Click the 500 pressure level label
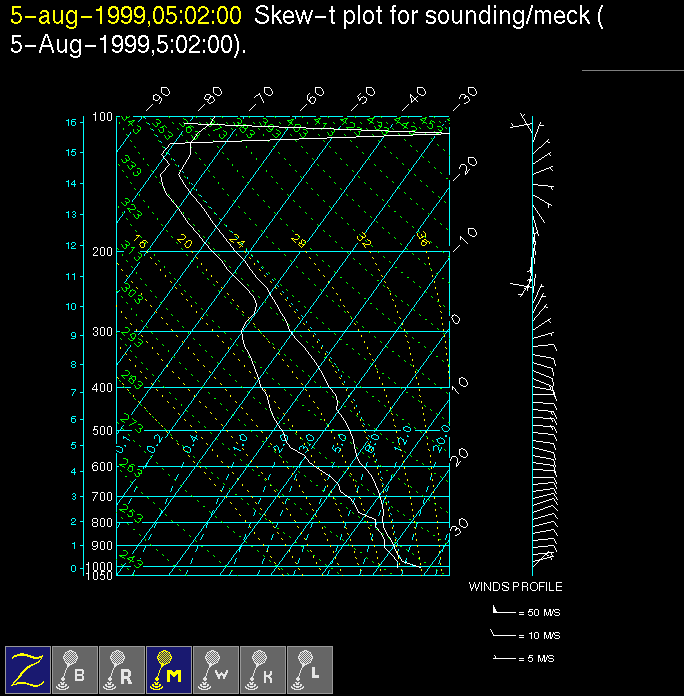Screen dimensions: 684x696 (x=103, y=431)
